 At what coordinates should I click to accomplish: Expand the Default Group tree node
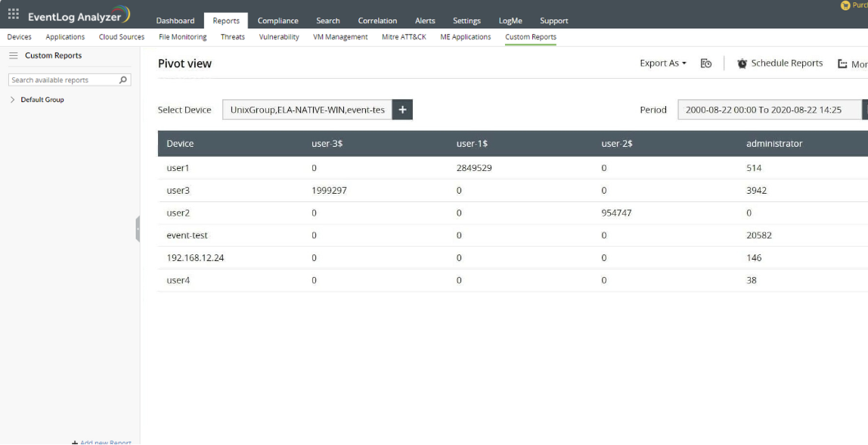[13, 100]
